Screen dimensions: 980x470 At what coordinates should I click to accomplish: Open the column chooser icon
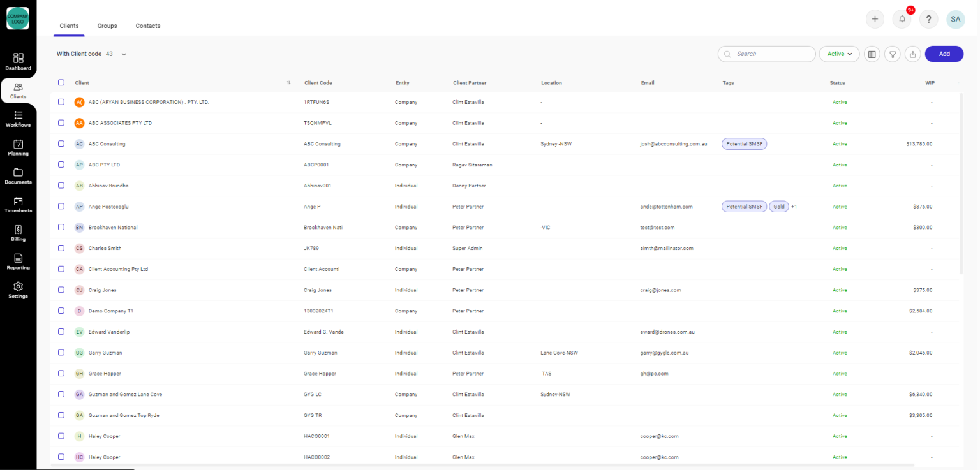(872, 54)
